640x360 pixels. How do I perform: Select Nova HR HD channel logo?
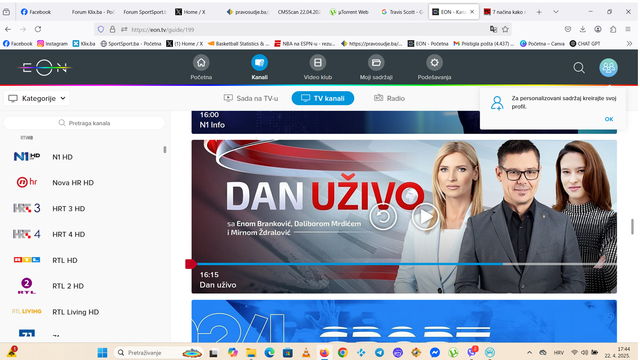tap(27, 182)
